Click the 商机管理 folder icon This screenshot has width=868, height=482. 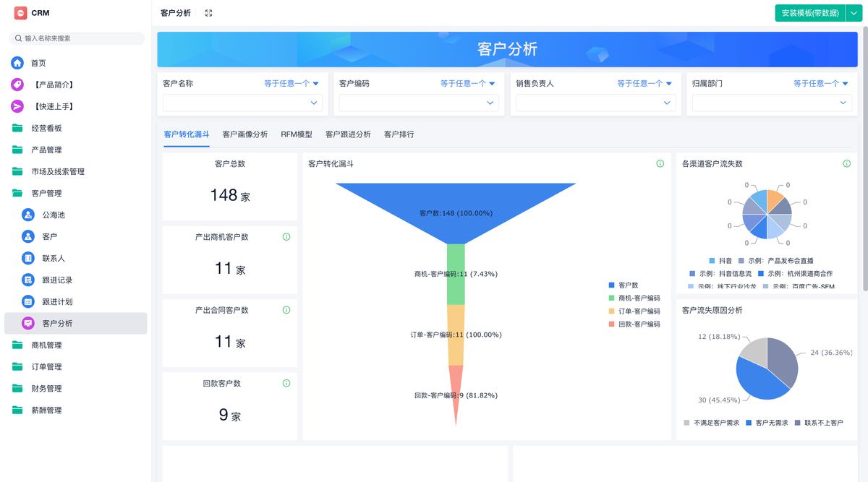[17, 345]
